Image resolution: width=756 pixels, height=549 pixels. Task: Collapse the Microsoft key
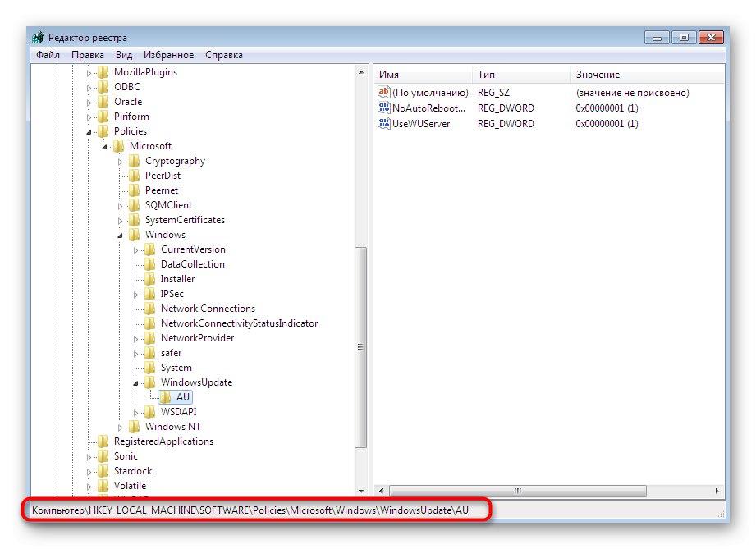104,147
